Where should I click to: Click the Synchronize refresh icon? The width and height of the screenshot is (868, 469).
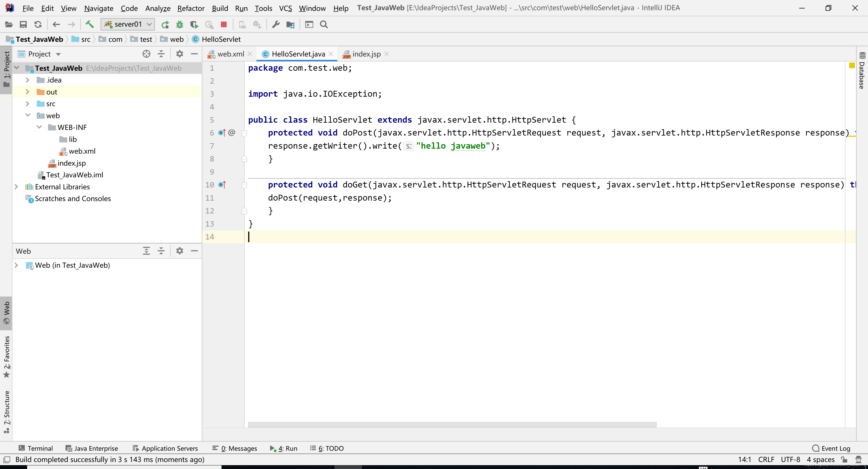[38, 24]
